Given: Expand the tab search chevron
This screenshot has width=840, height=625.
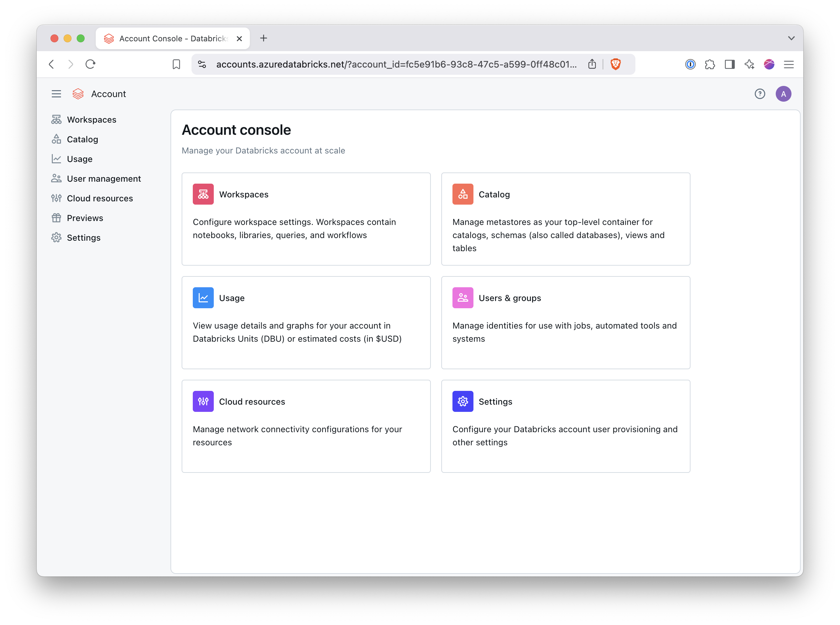Looking at the screenshot, I should pyautogui.click(x=791, y=38).
